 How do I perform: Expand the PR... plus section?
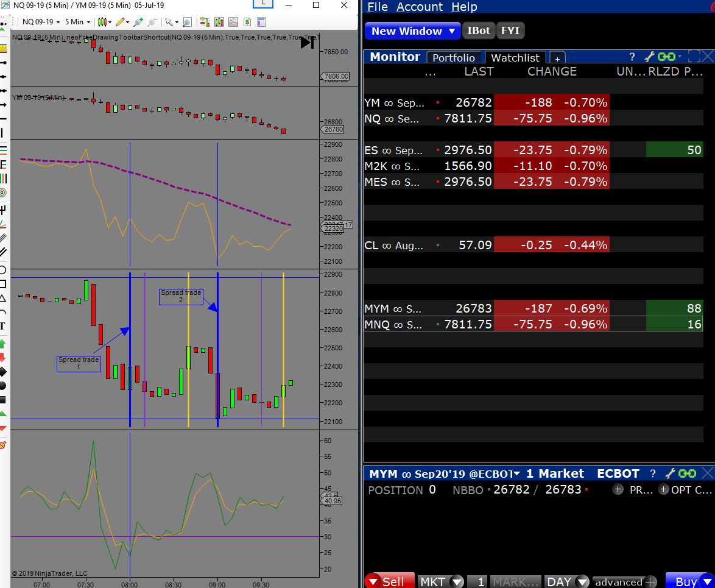coord(618,489)
